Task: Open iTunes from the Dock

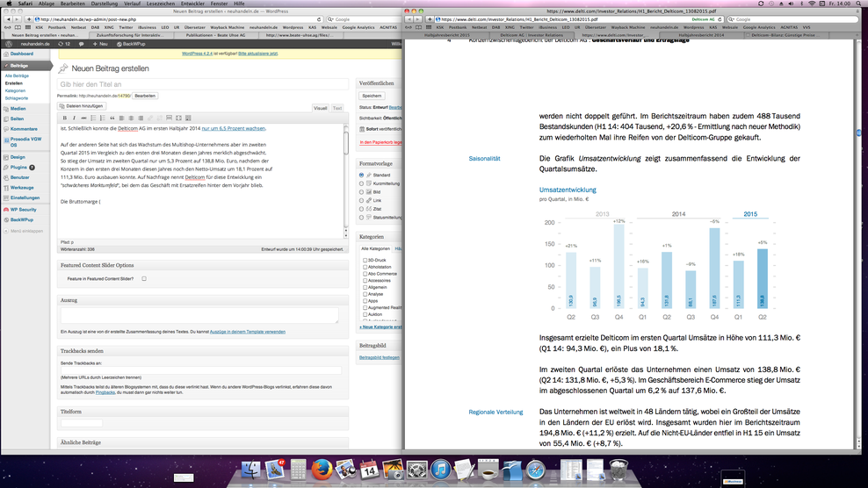Action: (441, 470)
